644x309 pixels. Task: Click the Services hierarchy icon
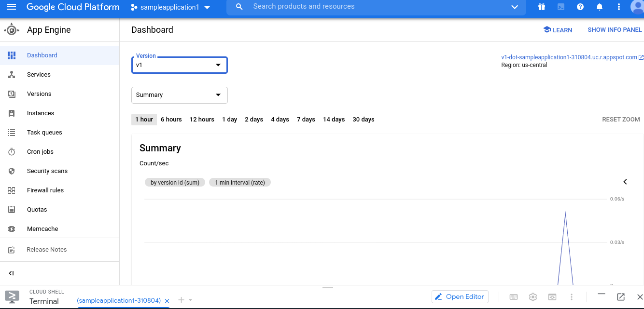pos(12,75)
